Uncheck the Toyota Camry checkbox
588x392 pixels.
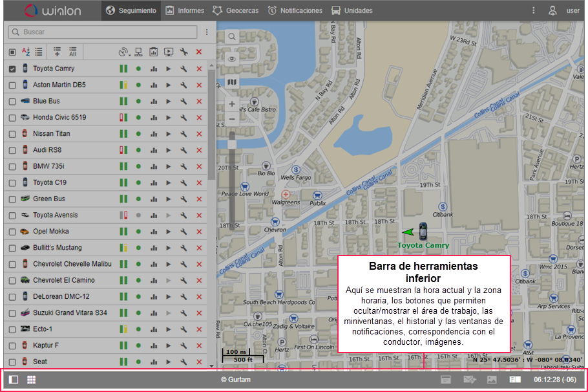pos(12,69)
